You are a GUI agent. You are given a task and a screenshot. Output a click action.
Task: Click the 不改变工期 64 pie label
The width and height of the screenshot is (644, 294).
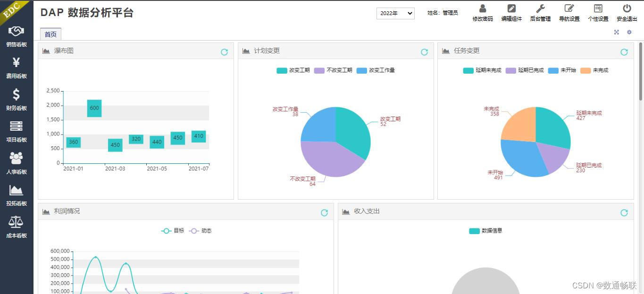[x=302, y=181]
